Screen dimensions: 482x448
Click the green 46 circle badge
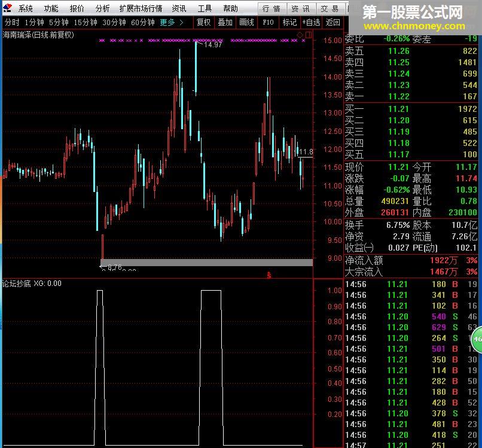[x=477, y=340]
